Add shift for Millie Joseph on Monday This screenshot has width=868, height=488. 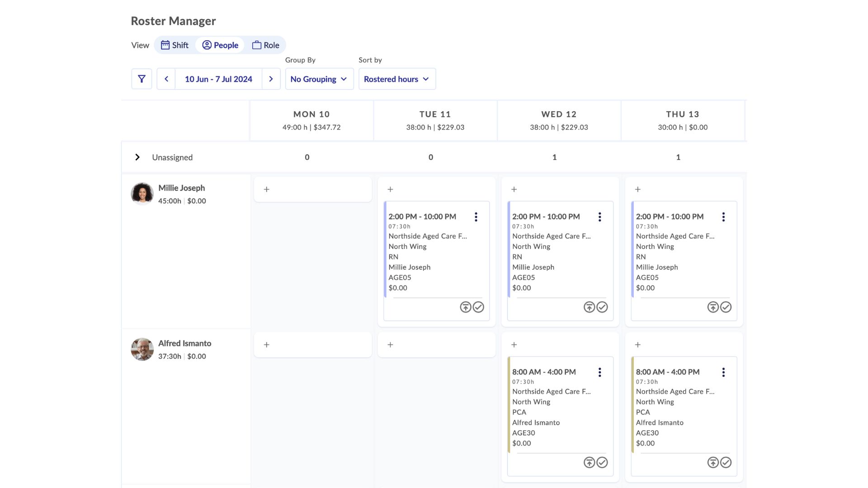[x=267, y=189]
